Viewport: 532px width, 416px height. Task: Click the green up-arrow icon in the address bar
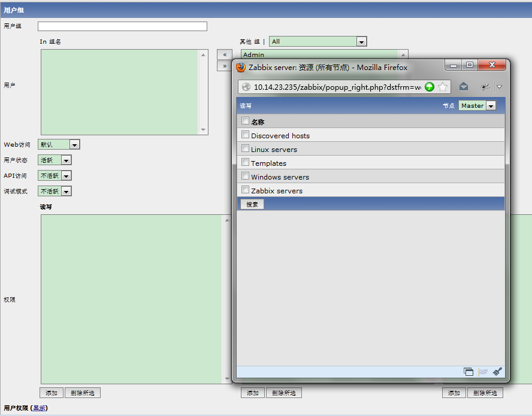430,87
